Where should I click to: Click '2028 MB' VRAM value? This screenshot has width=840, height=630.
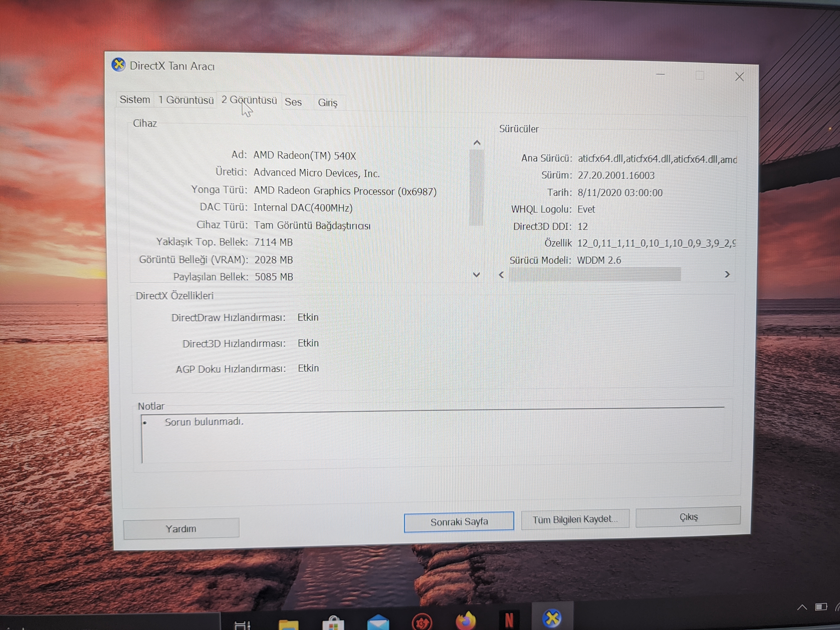pos(274,260)
